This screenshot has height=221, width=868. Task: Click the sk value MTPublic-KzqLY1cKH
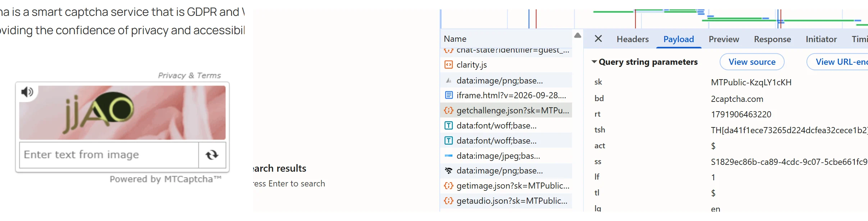751,82
